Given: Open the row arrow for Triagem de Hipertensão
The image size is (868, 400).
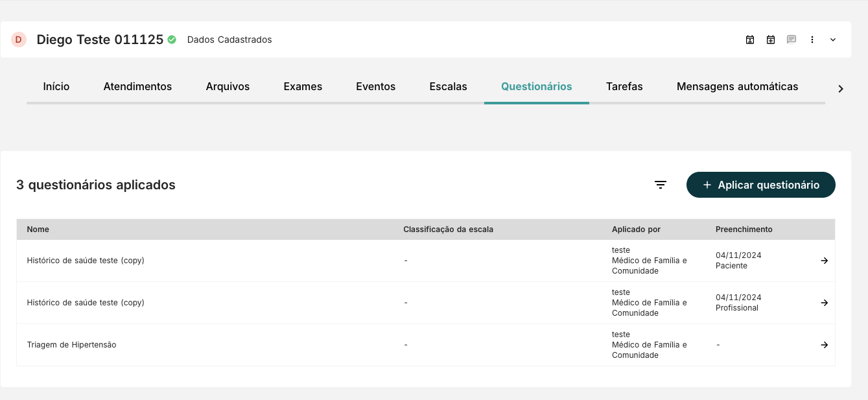Looking at the screenshot, I should (824, 344).
